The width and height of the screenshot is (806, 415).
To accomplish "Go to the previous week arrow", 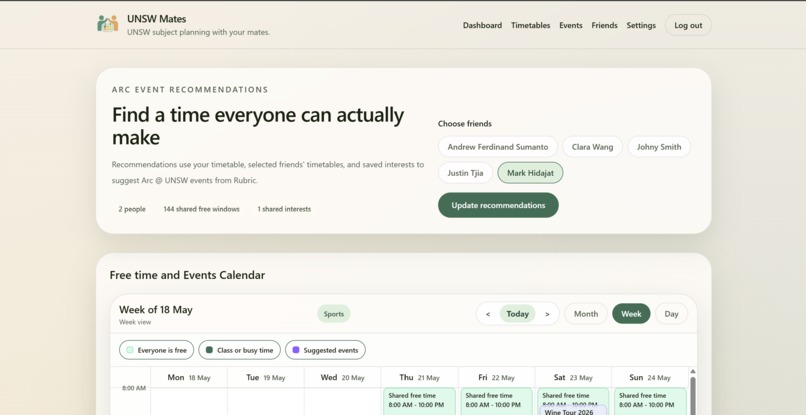I will tap(488, 314).
